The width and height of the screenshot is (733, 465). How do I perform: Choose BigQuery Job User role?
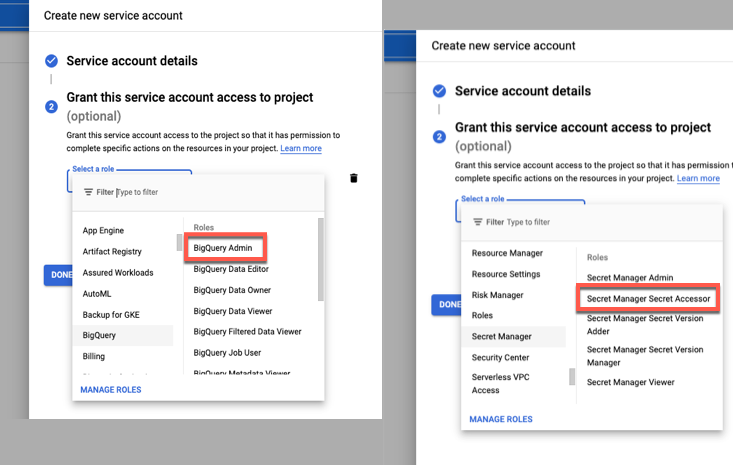click(x=227, y=353)
